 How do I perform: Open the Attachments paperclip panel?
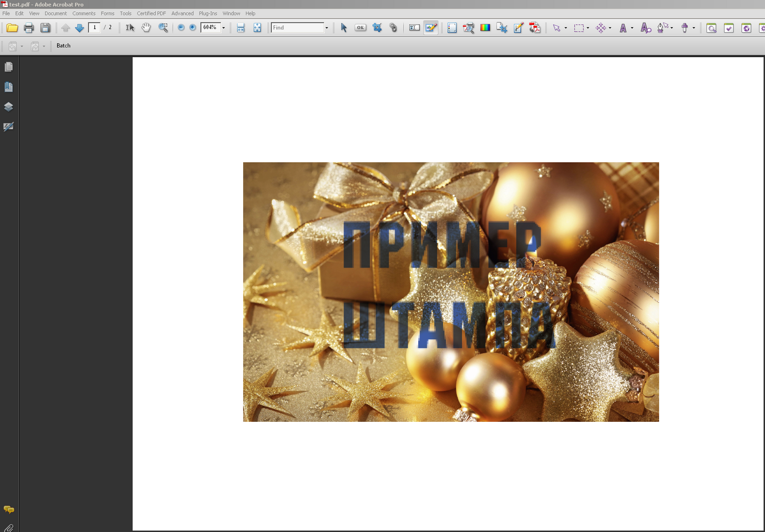click(x=9, y=528)
